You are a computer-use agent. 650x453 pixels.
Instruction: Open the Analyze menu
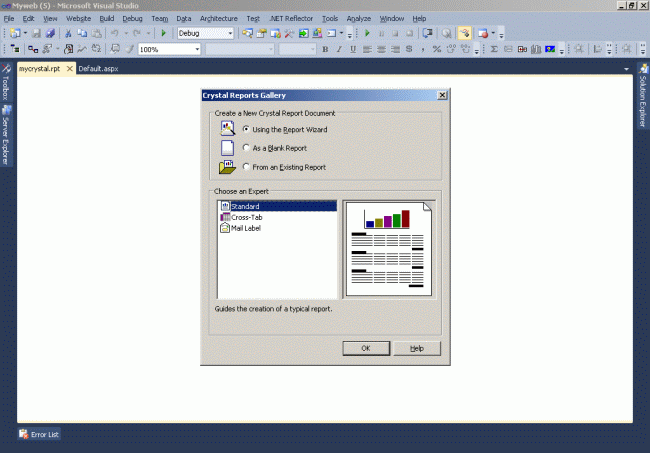[x=359, y=18]
